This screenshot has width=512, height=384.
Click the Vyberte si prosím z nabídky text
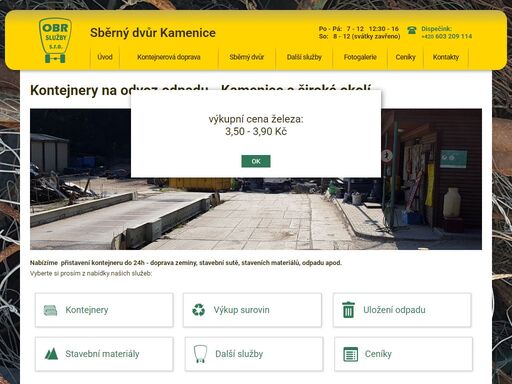91,274
